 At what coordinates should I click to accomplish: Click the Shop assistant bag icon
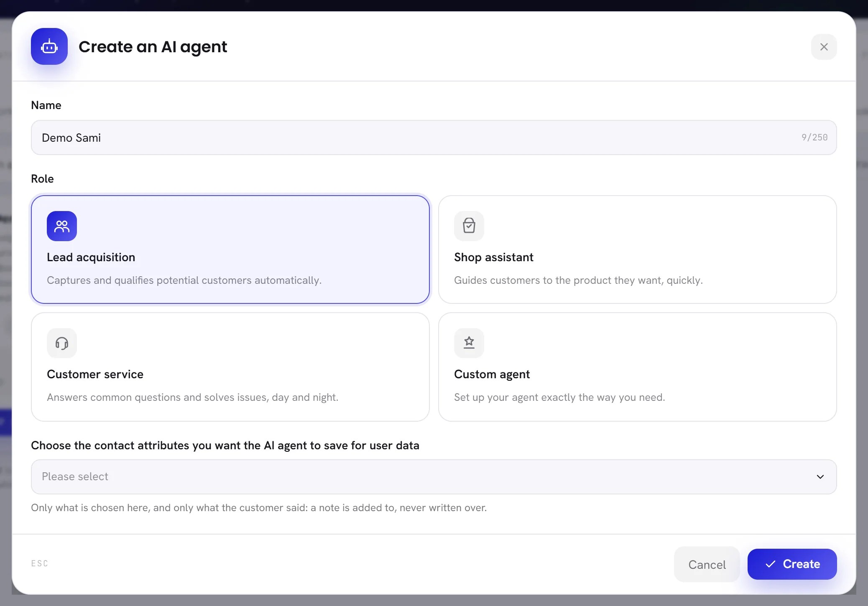click(x=469, y=226)
